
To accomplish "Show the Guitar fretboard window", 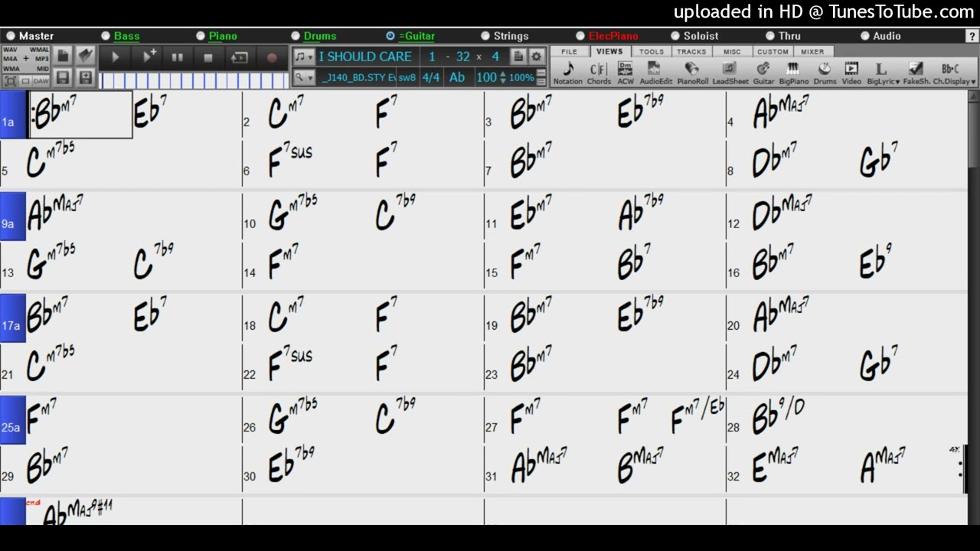I will (763, 73).
